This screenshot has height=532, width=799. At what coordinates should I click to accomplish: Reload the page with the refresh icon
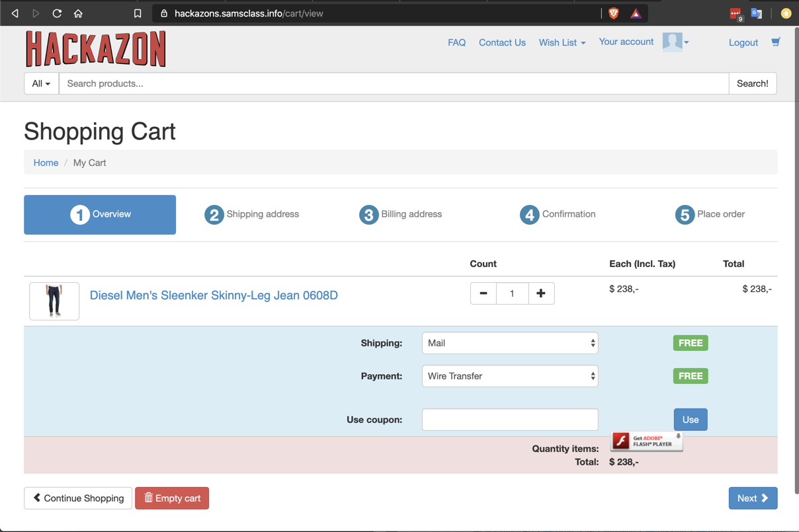(57, 13)
